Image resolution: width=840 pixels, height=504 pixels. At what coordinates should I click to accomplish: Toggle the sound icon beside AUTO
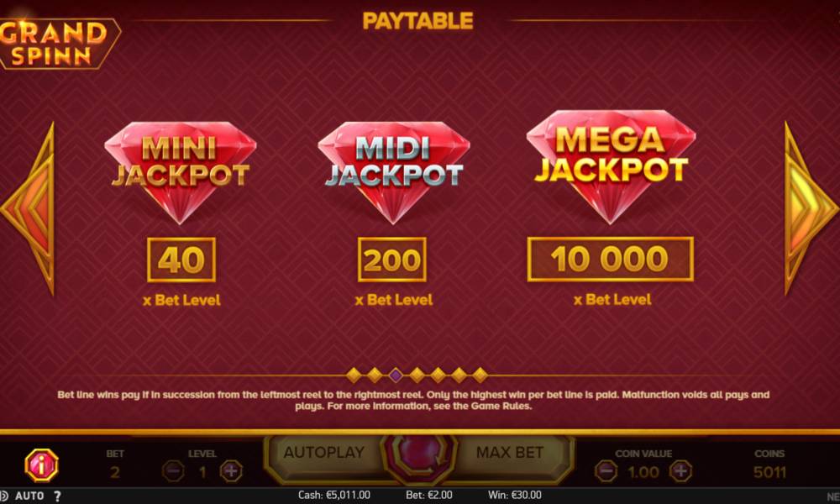3,496
